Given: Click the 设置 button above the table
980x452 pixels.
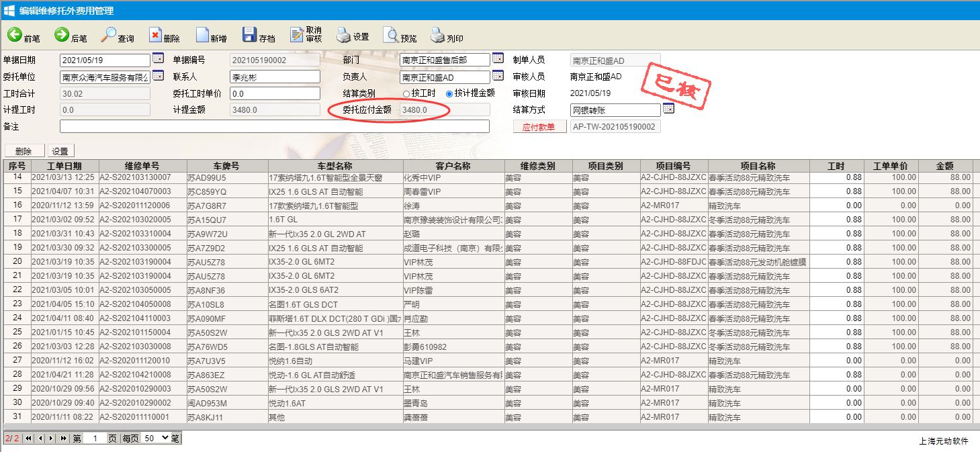Looking at the screenshot, I should point(60,151).
